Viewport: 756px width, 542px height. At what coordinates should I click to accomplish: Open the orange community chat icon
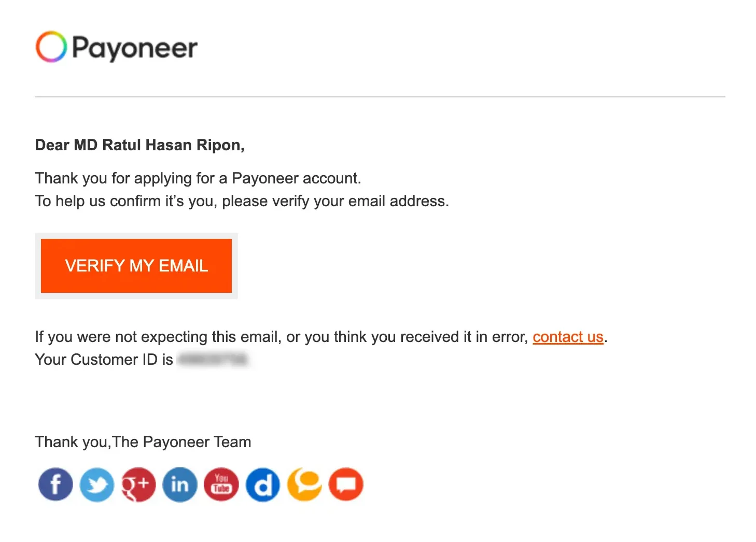[x=304, y=484]
